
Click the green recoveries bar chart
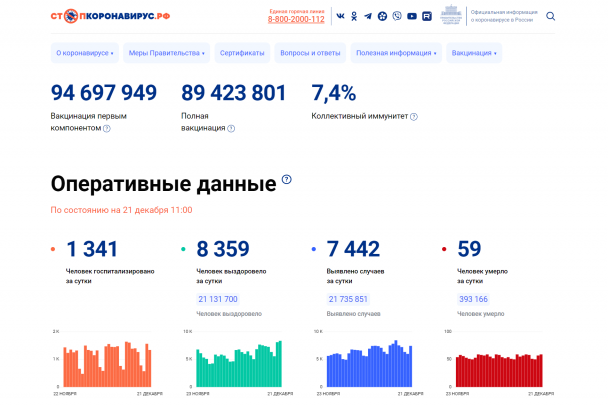click(x=237, y=362)
